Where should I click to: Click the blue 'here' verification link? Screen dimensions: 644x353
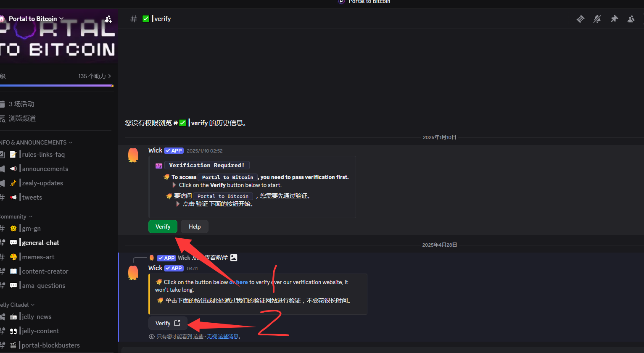click(x=242, y=282)
